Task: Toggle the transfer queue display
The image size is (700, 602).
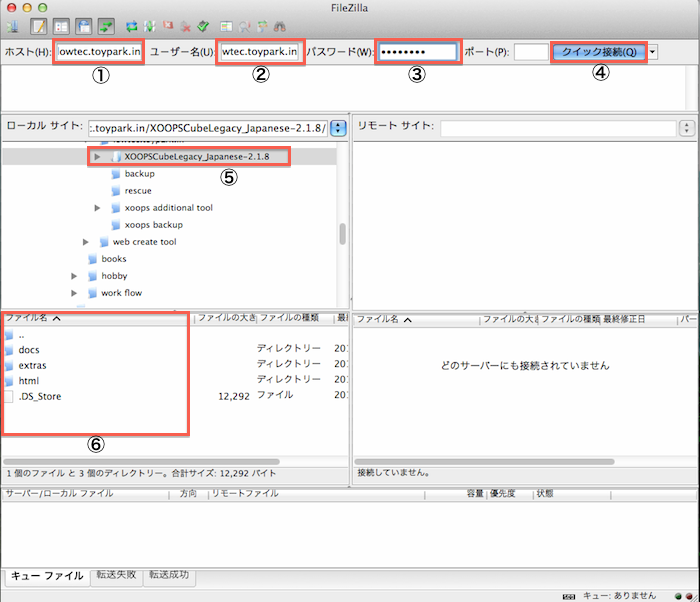Action: [x=106, y=27]
